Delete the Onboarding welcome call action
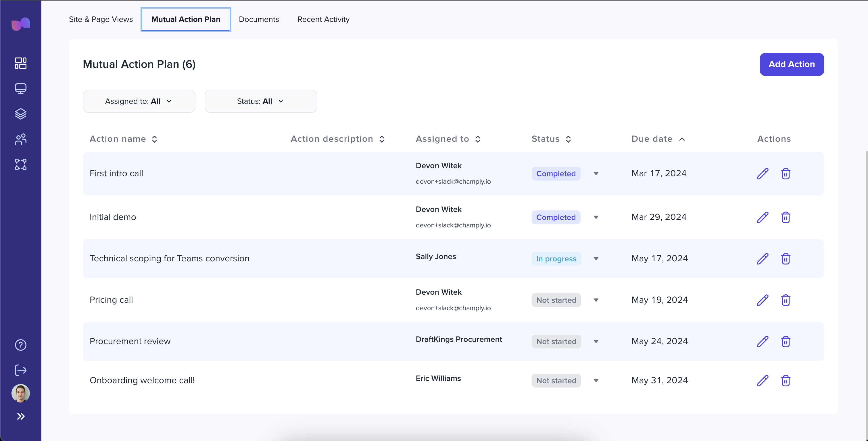Image resolution: width=868 pixels, height=441 pixels. coord(786,381)
